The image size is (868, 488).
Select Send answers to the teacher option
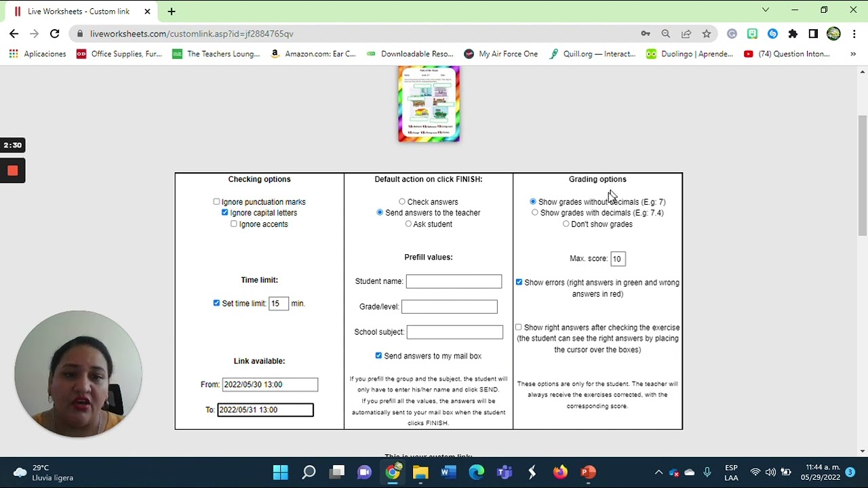point(380,212)
